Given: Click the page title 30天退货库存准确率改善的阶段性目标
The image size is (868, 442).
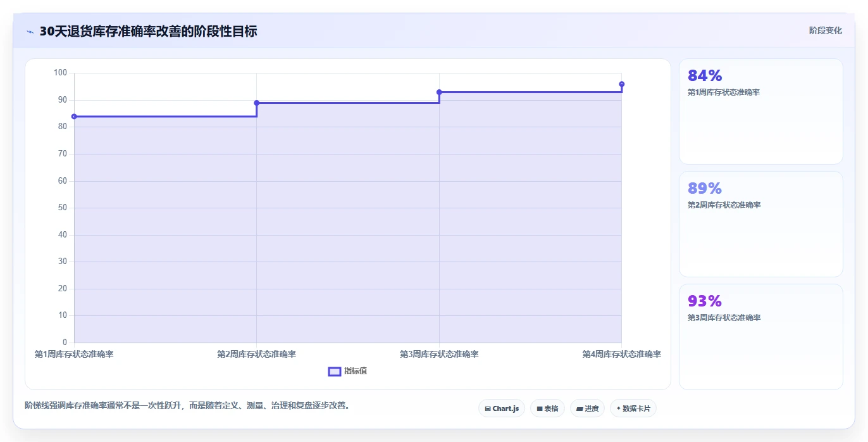Looking at the screenshot, I should tap(148, 31).
